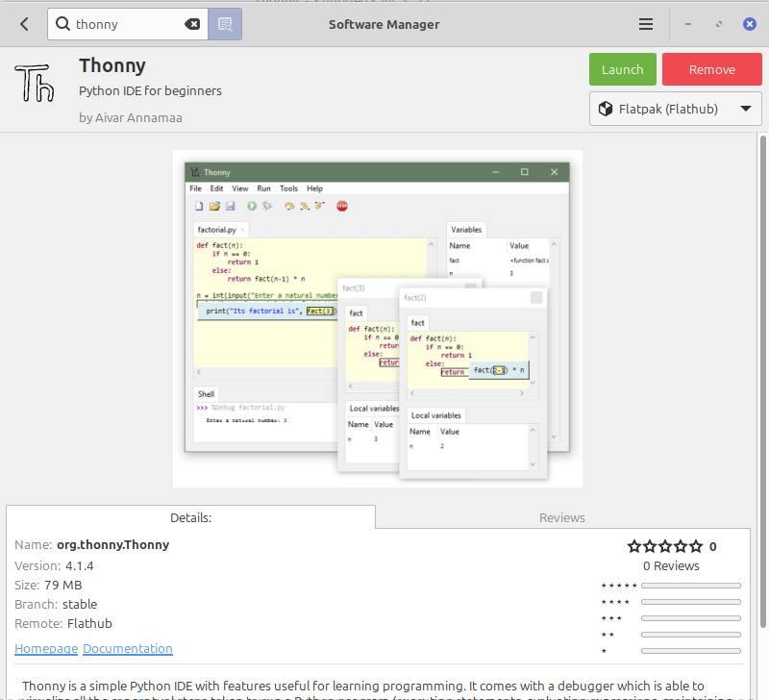769x700 pixels.
Task: Click author text 'by Aivar Annamaa'
Action: click(131, 117)
